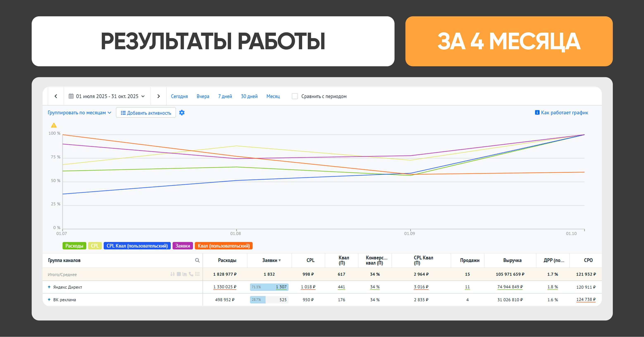
Task: Go to previous period with left arrow
Action: (56, 96)
